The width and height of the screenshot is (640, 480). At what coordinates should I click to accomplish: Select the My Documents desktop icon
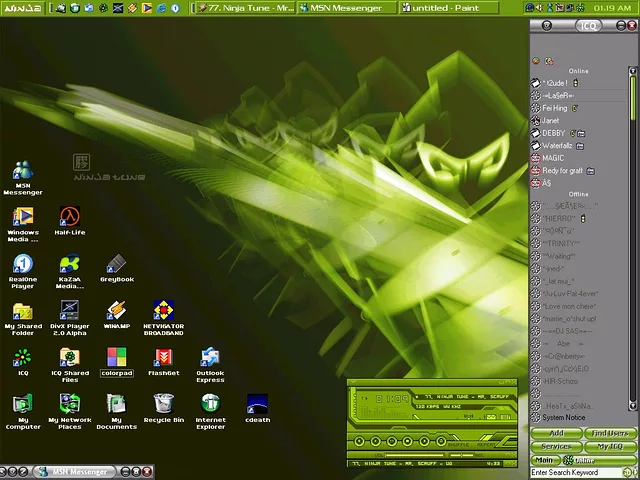click(x=117, y=412)
